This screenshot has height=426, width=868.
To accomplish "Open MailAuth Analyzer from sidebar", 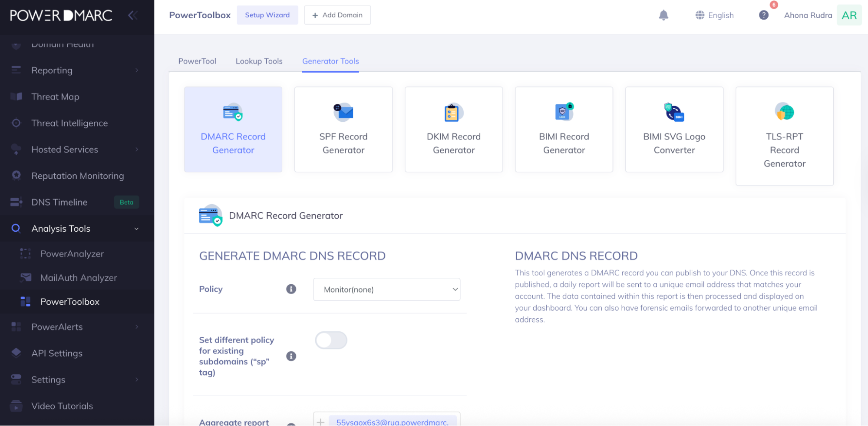I will [x=79, y=277].
